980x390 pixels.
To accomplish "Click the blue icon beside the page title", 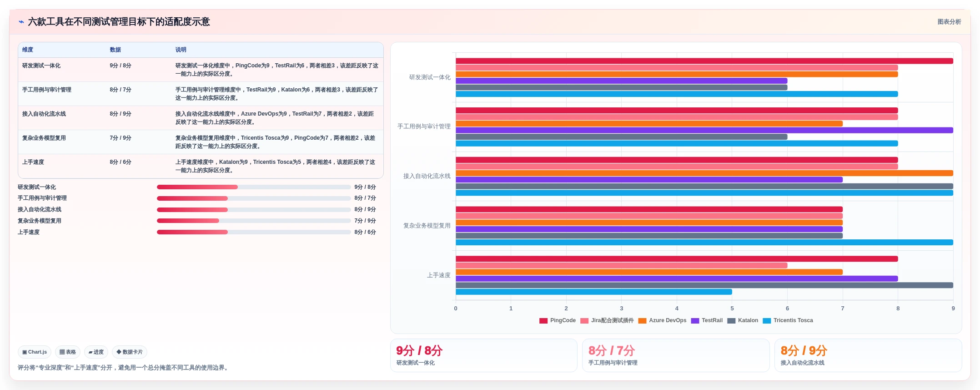I will 21,22.
